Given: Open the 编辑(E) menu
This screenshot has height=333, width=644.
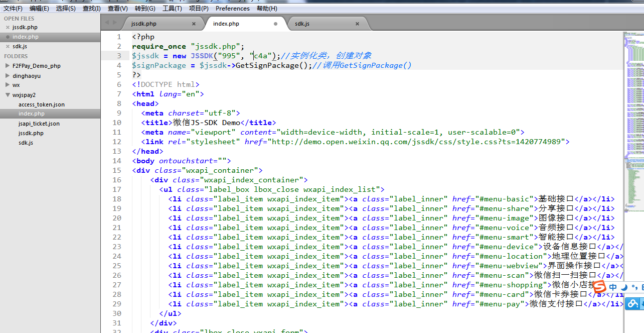Looking at the screenshot, I should pos(39,9).
